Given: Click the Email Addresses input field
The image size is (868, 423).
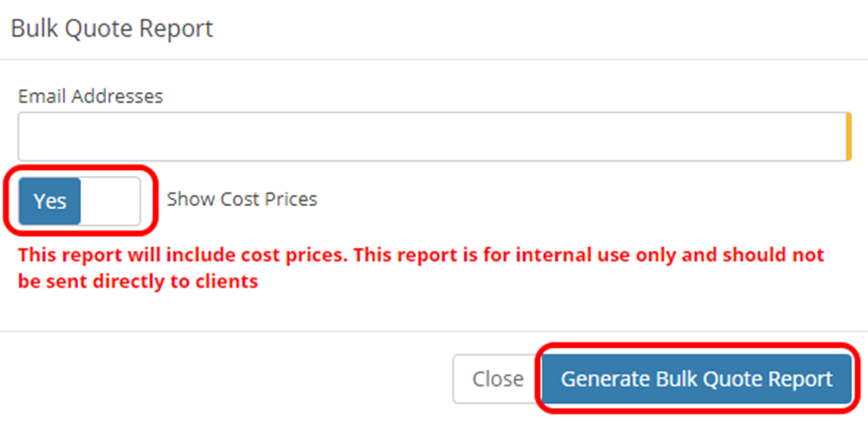Looking at the screenshot, I should click(x=432, y=137).
